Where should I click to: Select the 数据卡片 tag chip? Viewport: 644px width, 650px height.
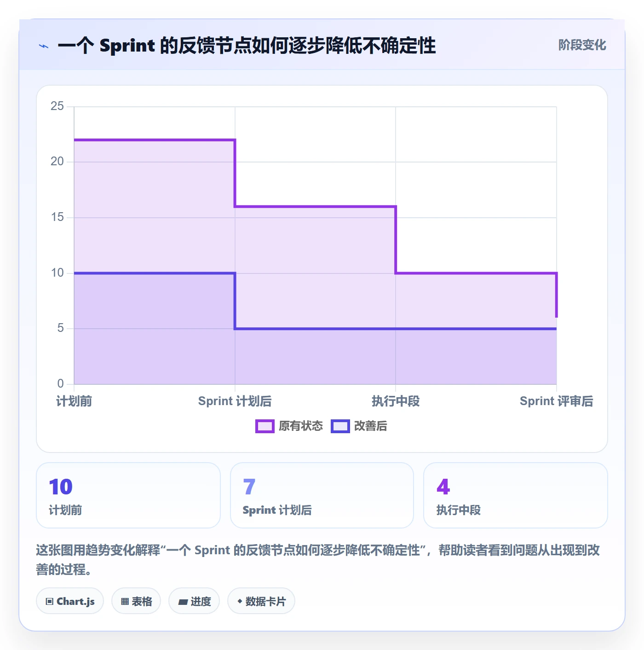261,601
